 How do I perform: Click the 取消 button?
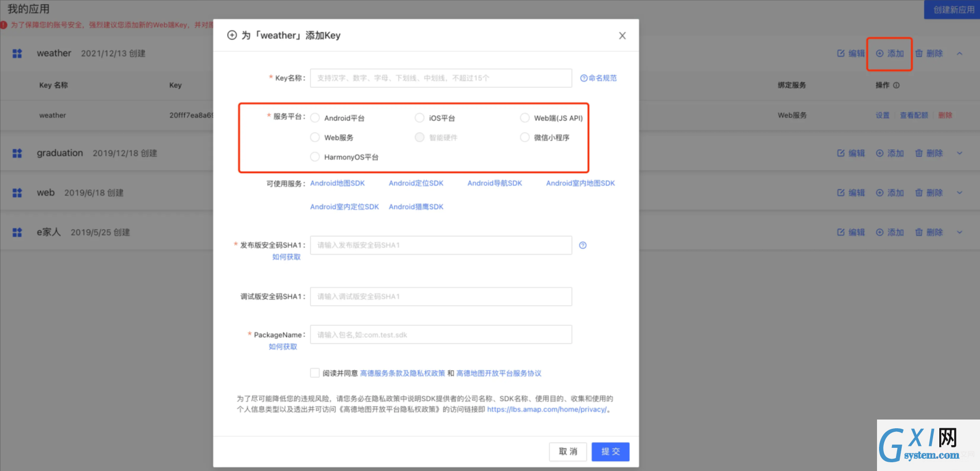pos(569,451)
